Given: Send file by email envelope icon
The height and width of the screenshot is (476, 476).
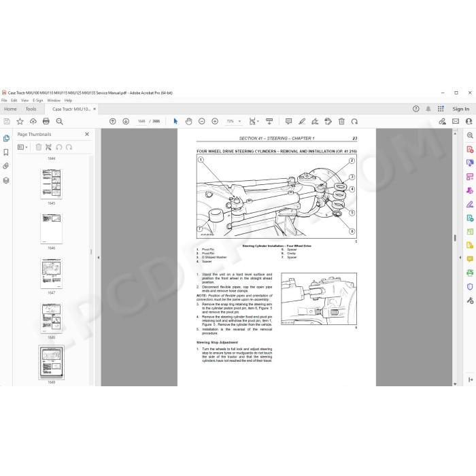Looking at the screenshot, I should pyautogui.click(x=456, y=122).
